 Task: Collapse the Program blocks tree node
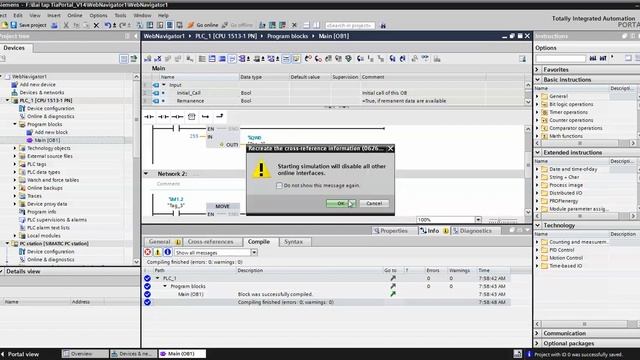tap(15, 124)
